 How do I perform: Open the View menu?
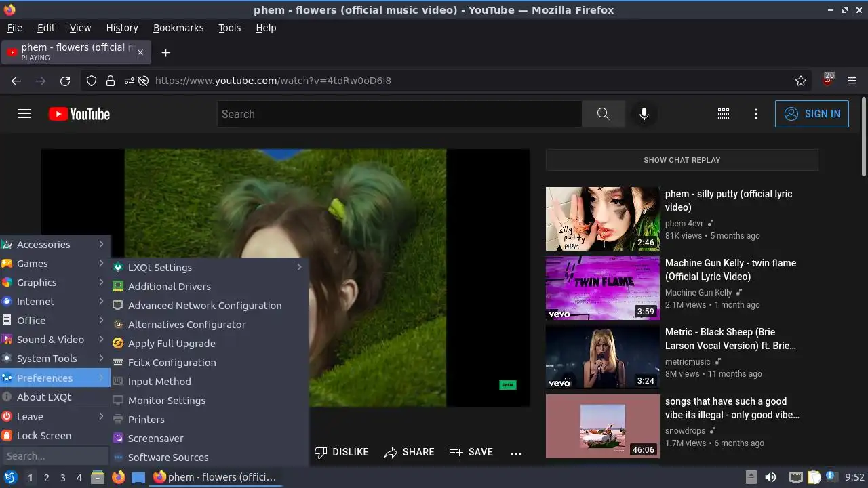80,28
